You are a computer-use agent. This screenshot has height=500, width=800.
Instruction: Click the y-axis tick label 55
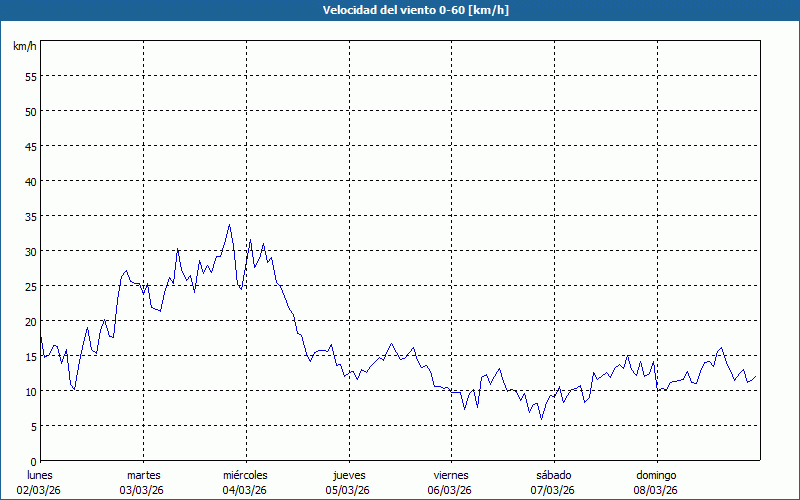30,76
